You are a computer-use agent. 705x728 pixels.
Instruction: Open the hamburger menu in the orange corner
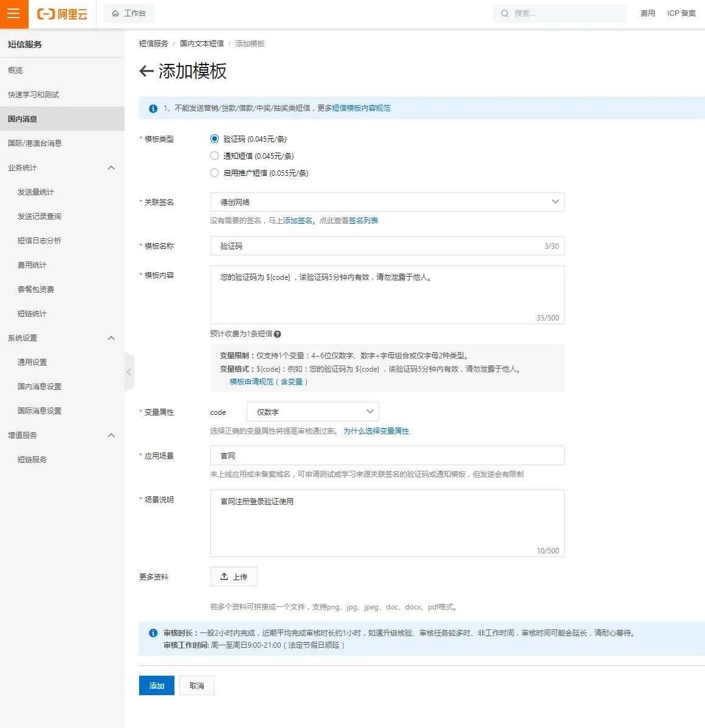(x=13, y=14)
